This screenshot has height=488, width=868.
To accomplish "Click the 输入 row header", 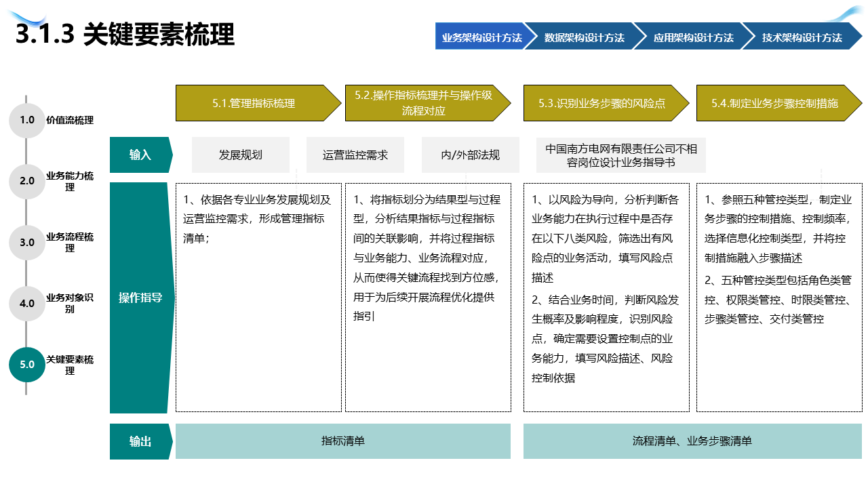I will (141, 155).
